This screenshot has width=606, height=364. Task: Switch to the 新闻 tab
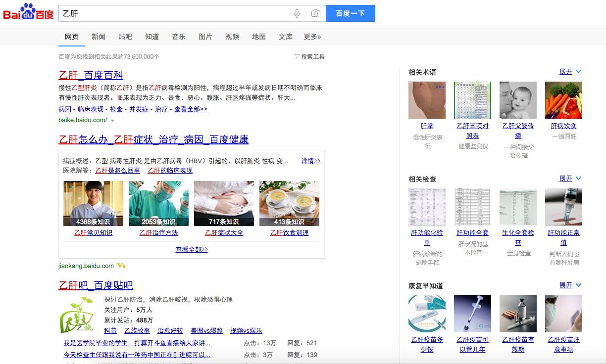[x=99, y=37]
